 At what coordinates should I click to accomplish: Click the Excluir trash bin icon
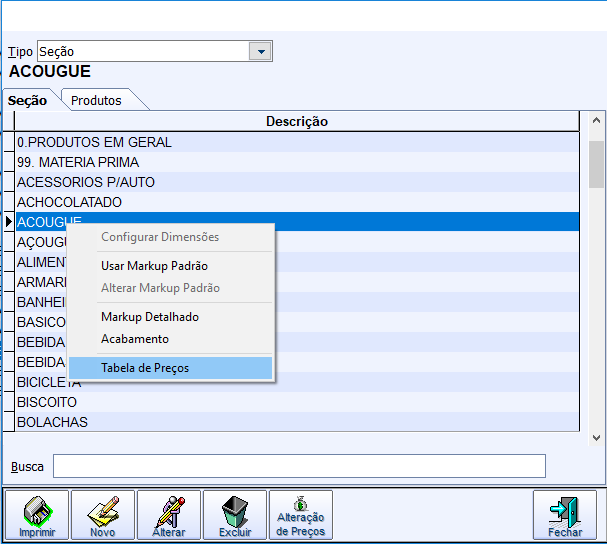(x=235, y=515)
